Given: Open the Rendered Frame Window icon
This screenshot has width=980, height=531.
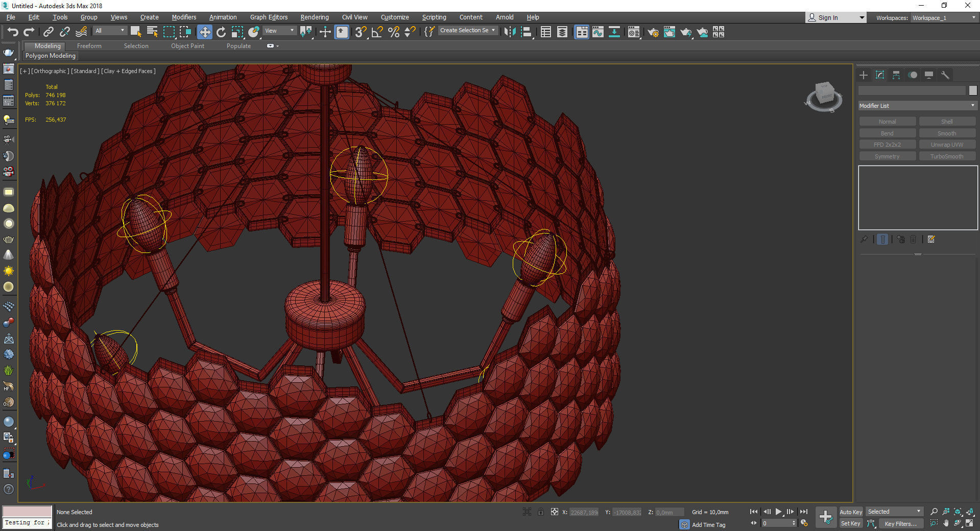Looking at the screenshot, I should point(670,32).
